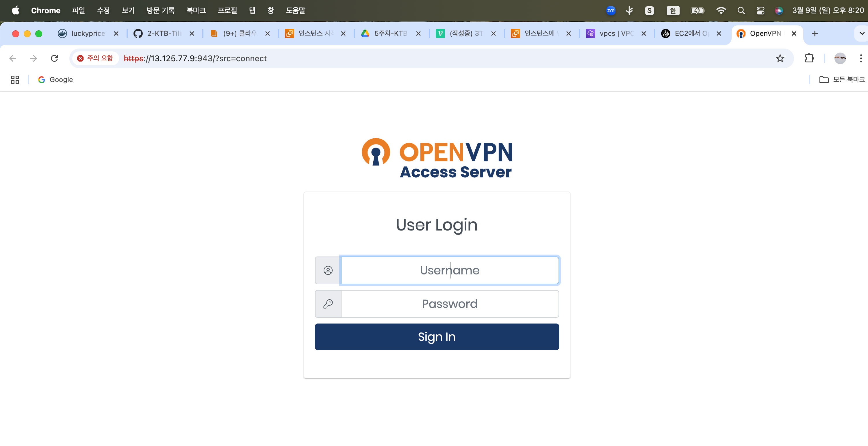
Task: Open the Zoom menu bar icon
Action: [x=611, y=10]
